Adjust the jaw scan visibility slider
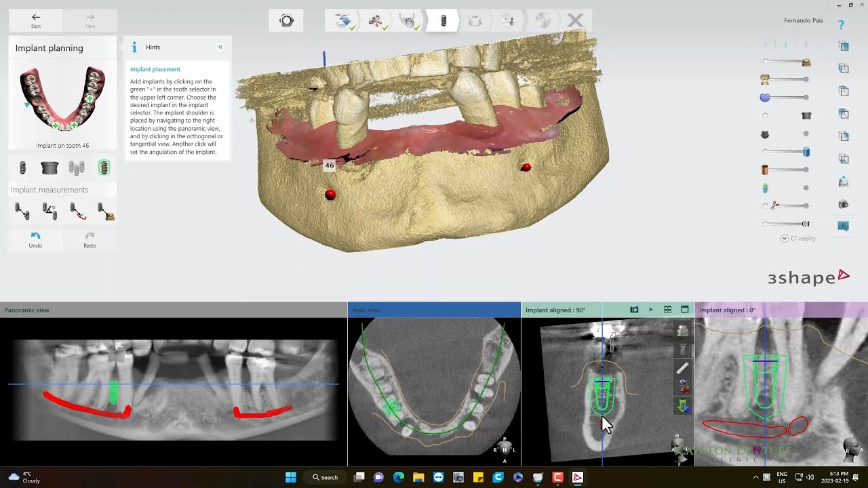 [785, 79]
